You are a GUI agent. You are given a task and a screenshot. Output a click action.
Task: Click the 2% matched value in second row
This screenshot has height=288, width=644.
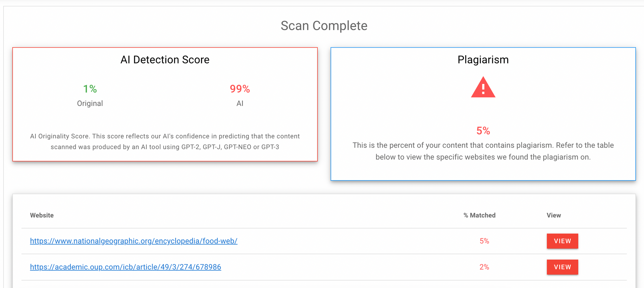pyautogui.click(x=484, y=267)
